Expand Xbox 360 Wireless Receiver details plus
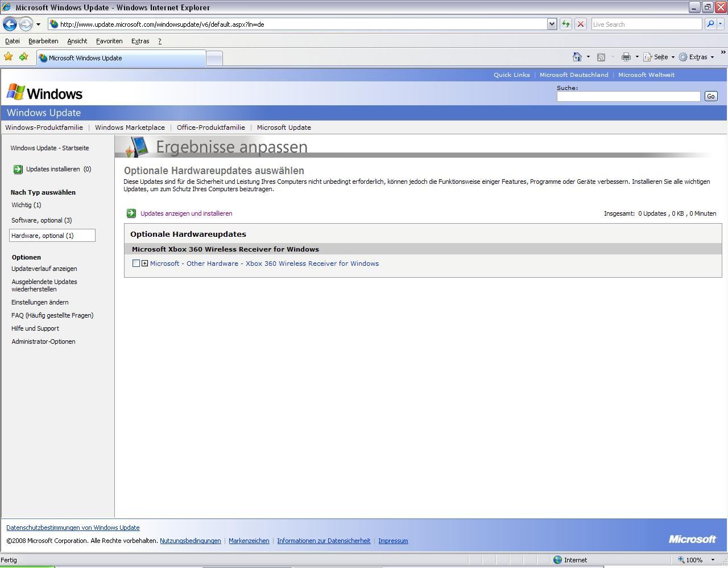 coord(144,263)
